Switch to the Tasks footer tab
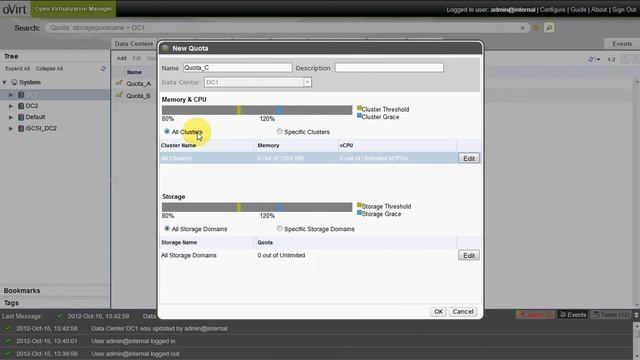This screenshot has width=640, height=360. click(611, 315)
